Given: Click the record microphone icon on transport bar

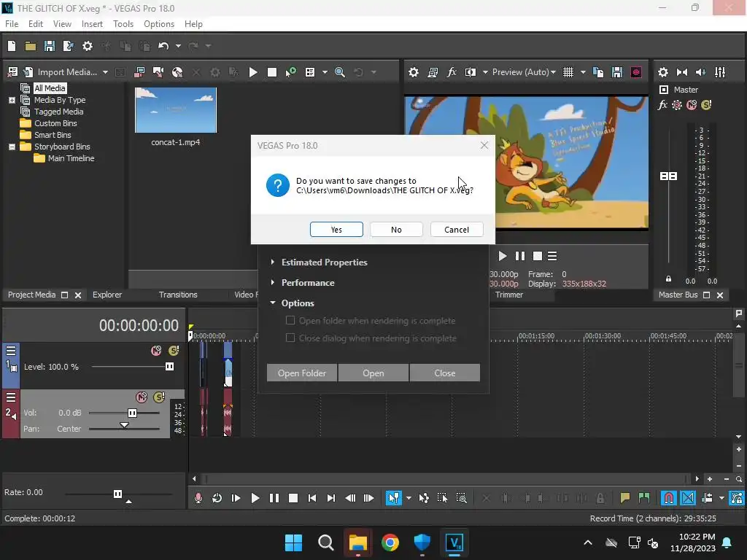Looking at the screenshot, I should [198, 498].
